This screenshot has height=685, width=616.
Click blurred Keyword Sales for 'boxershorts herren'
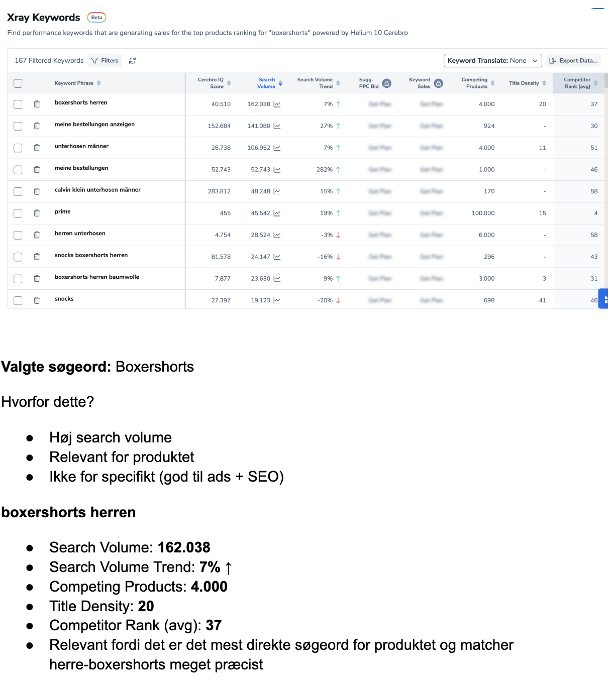tap(432, 104)
